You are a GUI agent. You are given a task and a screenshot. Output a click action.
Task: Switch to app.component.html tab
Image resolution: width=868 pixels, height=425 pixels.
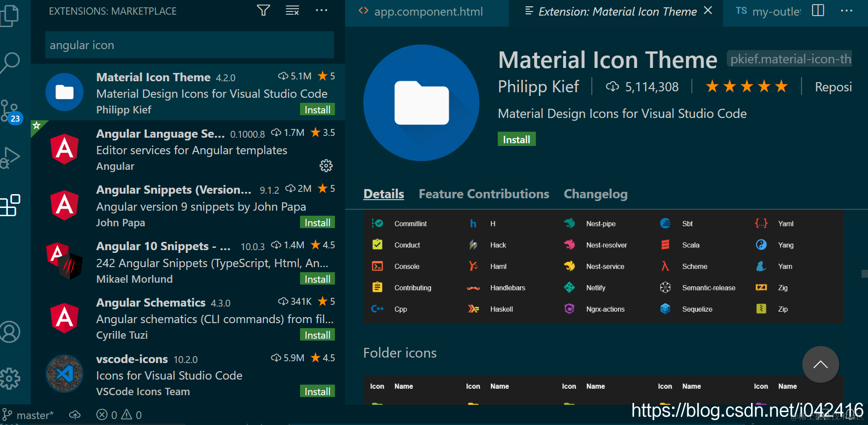(x=427, y=12)
